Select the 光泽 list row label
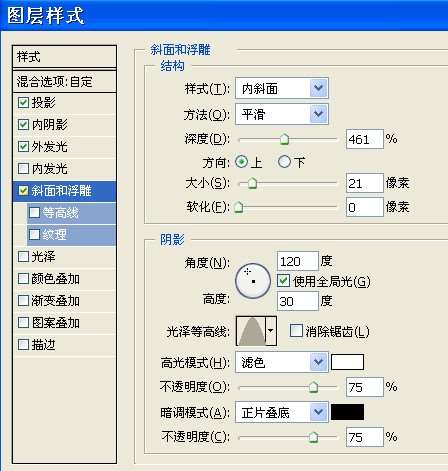The height and width of the screenshot is (471, 448). (x=43, y=257)
